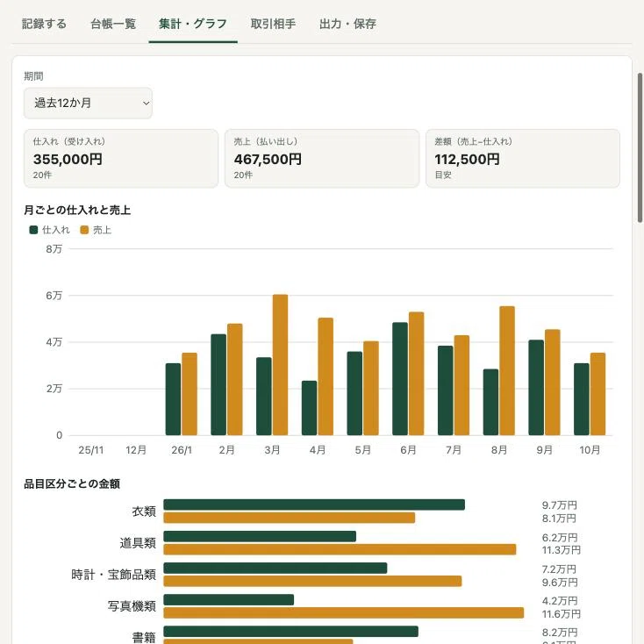This screenshot has height=644, width=644.
Task: Click the 期間 field label
Action: 33,76
